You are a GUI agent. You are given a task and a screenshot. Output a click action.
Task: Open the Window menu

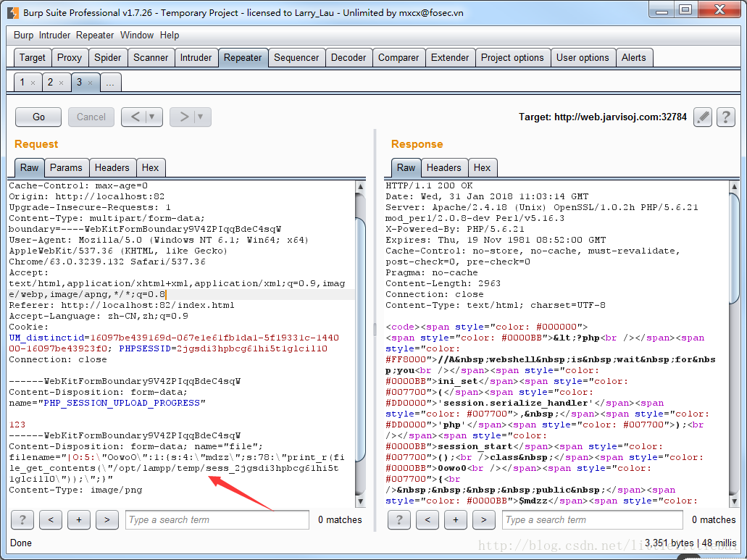137,35
